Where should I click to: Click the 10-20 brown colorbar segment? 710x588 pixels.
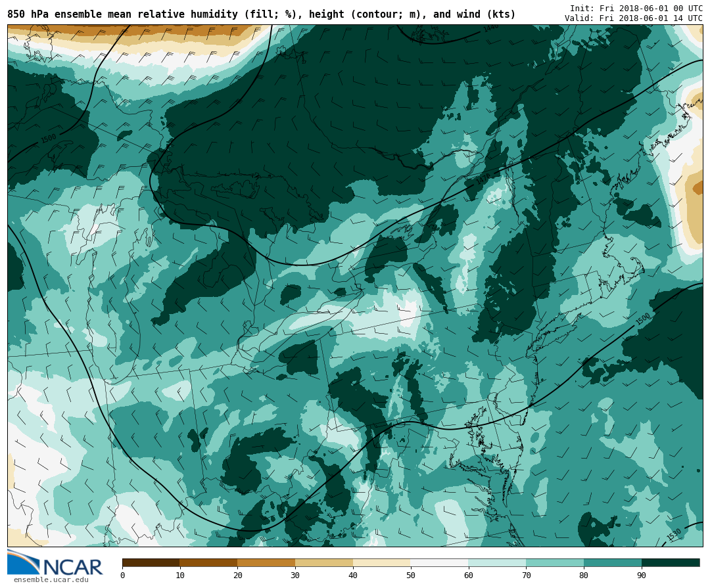click(x=209, y=562)
